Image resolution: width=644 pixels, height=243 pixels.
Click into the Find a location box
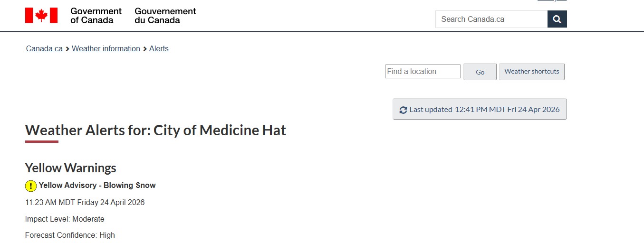[x=423, y=72]
